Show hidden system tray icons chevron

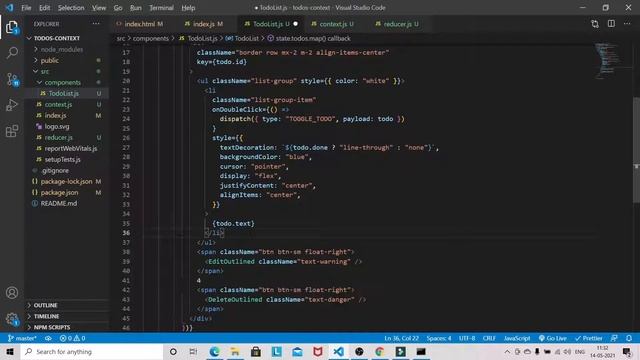pos(507,351)
